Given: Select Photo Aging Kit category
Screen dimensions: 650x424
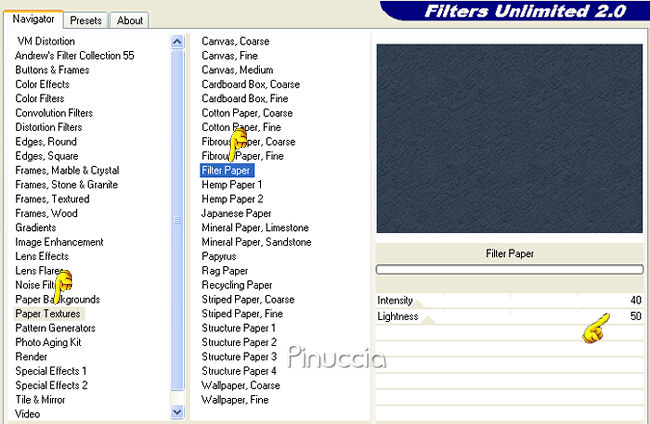Looking at the screenshot, I should click(x=48, y=342).
